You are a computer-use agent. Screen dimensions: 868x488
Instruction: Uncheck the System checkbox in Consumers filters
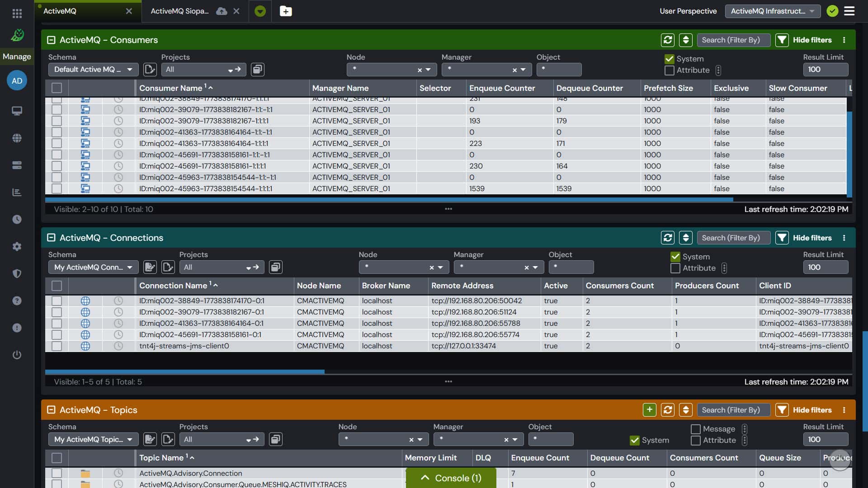(669, 58)
